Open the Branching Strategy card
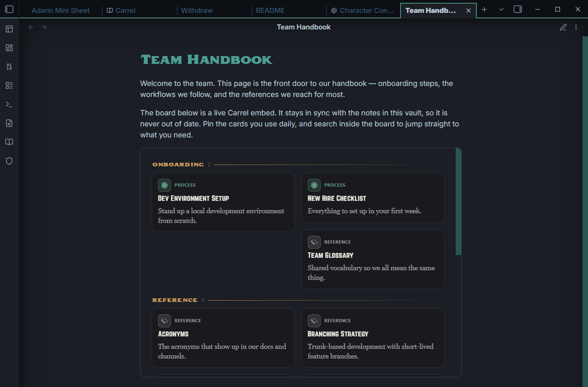The height and width of the screenshot is (387, 588). coord(373,338)
